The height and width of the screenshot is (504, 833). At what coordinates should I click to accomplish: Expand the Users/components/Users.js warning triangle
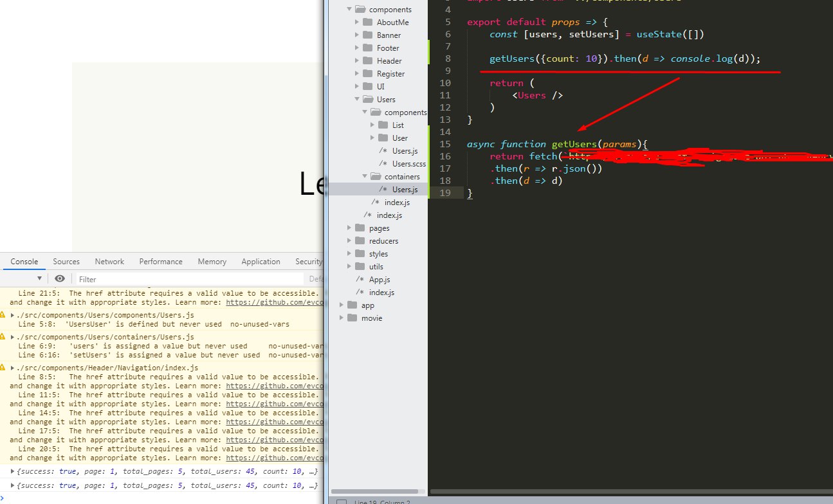[13, 315]
